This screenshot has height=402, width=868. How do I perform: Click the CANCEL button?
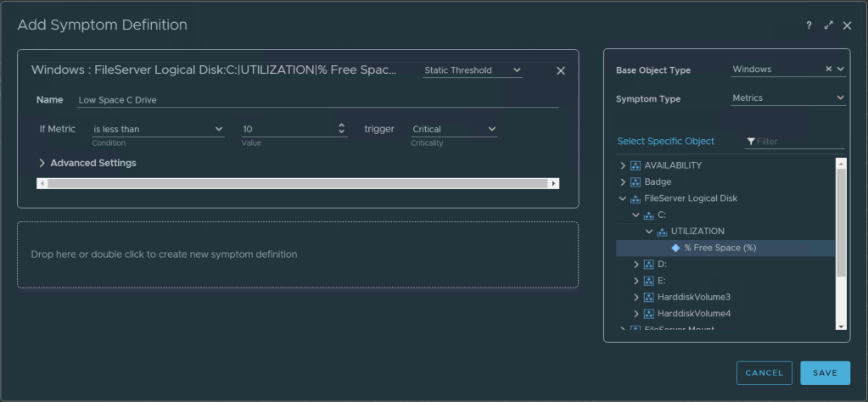pyautogui.click(x=764, y=373)
